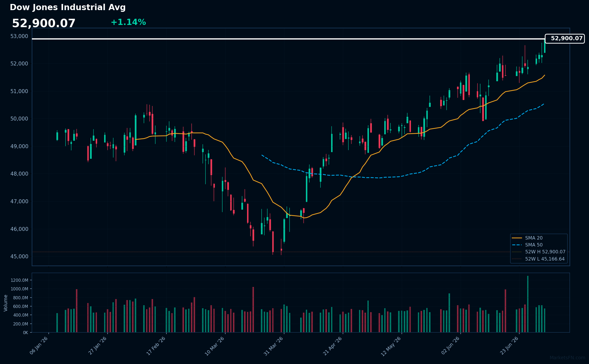
Task: Click the 47,000 price axis label
Action: coord(19,202)
